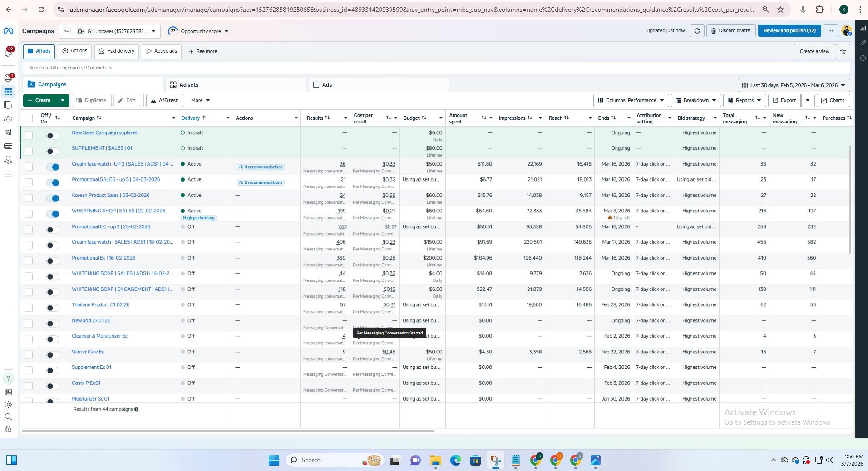Open File Explorer from the taskbar
Viewport: 868px width, 471px height.
[435, 460]
